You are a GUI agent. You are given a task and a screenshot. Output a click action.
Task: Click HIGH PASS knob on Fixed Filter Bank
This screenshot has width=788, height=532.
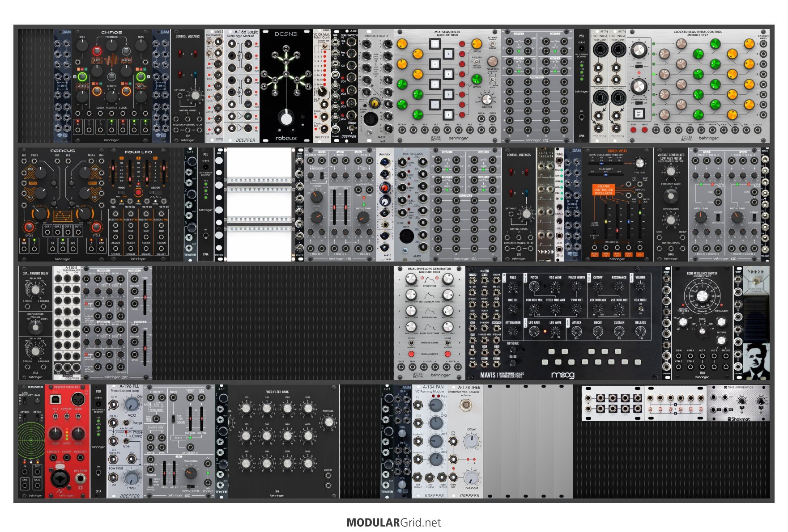[328, 422]
